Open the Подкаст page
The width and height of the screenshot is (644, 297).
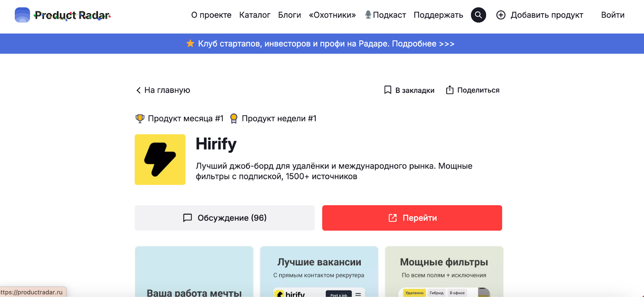[389, 15]
